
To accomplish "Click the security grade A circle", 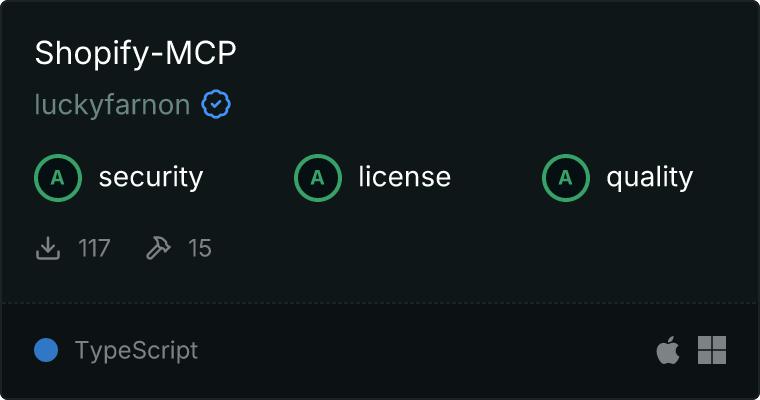I will point(58,178).
